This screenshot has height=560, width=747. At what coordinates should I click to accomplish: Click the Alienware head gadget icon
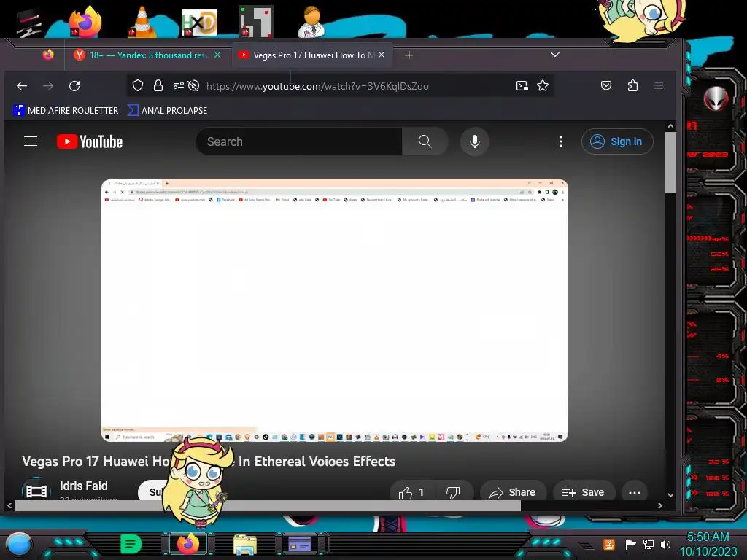click(716, 98)
